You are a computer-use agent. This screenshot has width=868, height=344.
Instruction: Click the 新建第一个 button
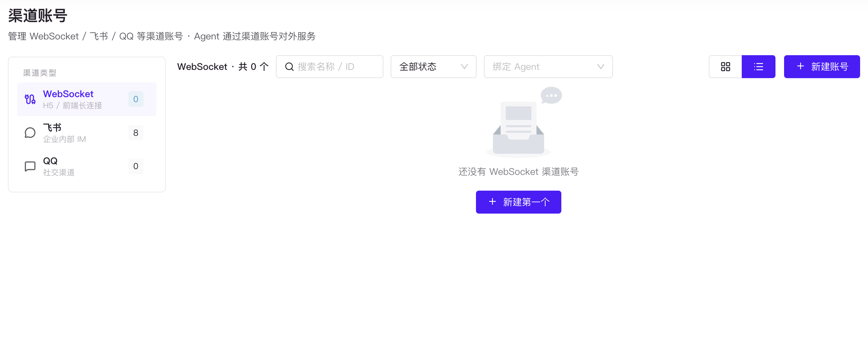[518, 202]
